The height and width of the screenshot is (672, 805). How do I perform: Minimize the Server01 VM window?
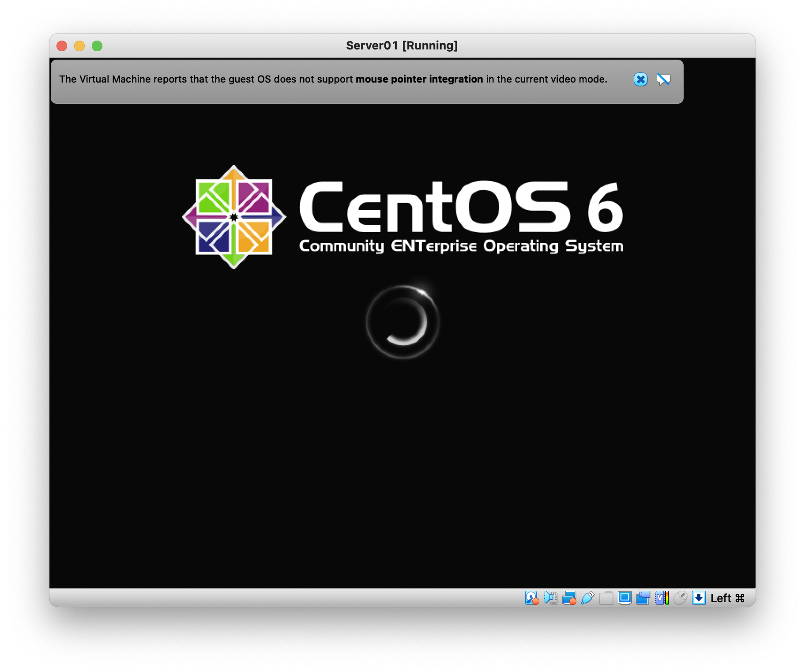(79, 46)
